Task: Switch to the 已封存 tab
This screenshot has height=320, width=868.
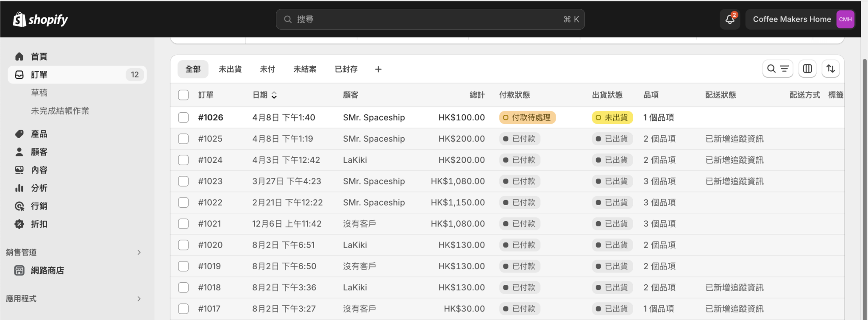Action: [346, 69]
